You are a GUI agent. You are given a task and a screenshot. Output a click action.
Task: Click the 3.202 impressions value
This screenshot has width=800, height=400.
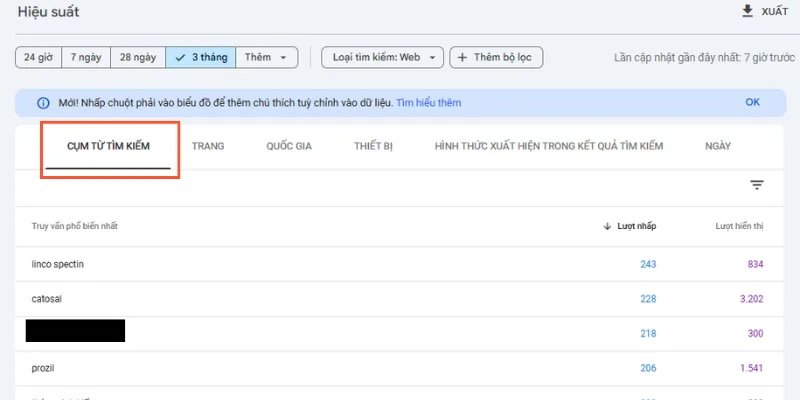752,299
